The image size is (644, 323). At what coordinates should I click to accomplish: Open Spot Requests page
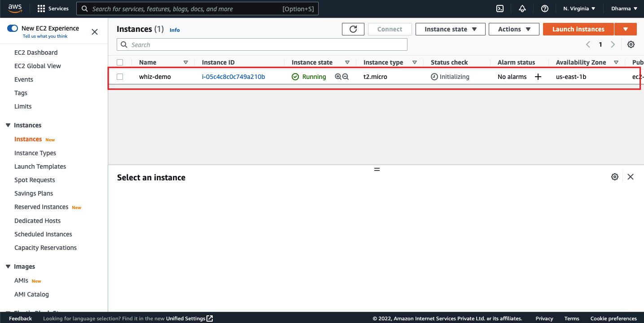coord(35,180)
